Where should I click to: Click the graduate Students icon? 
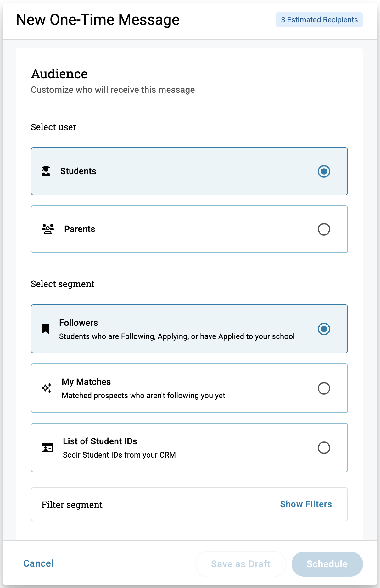coord(46,171)
